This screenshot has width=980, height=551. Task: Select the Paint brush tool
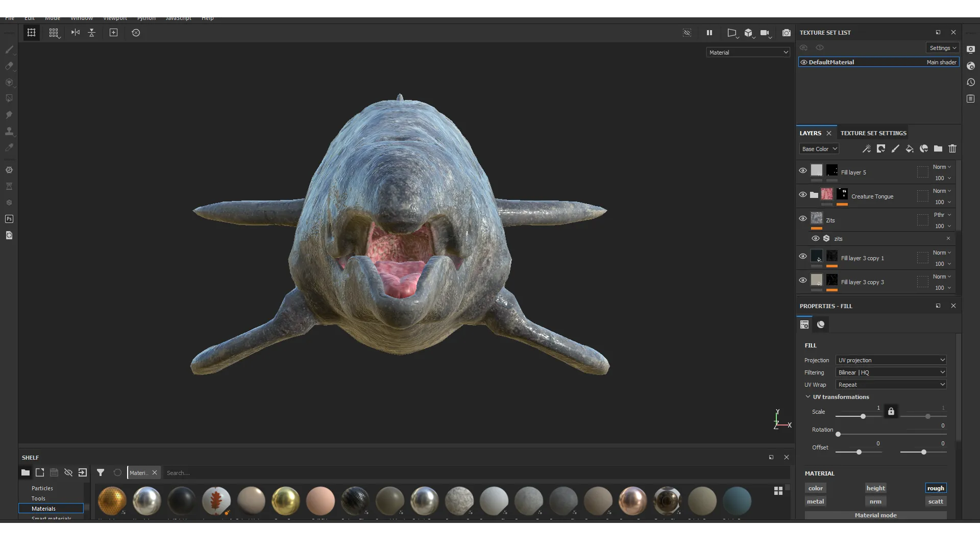9,49
